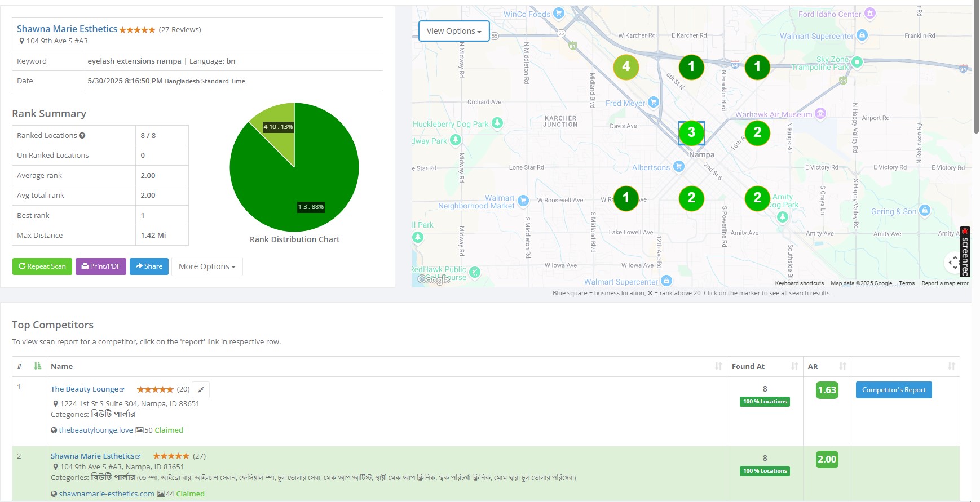Click sort arrows in the last column header
The height and width of the screenshot is (502, 980).
951,366
